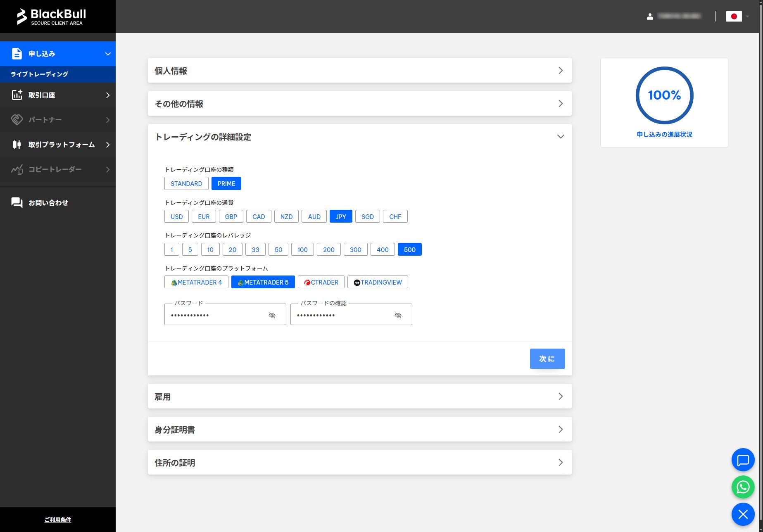Click the trading platform candlestick icon

click(17, 145)
